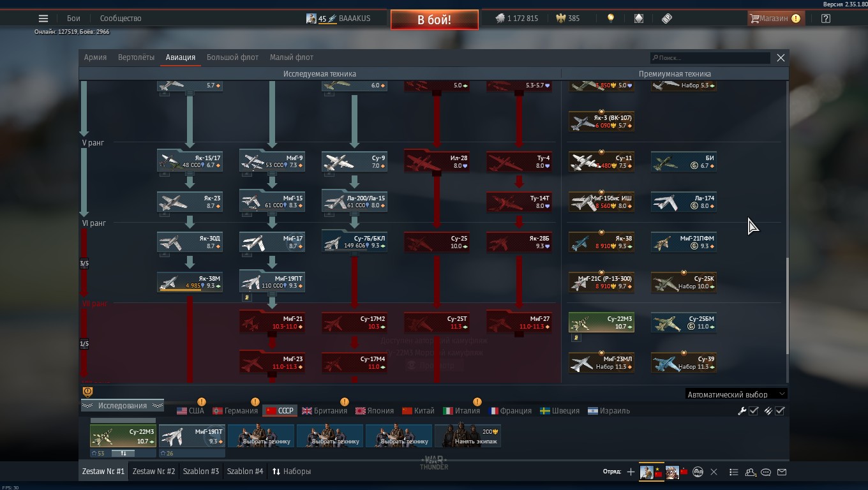Open the Автоматический выбор dropdown
Screen dimensions: 868x490
(x=736, y=394)
